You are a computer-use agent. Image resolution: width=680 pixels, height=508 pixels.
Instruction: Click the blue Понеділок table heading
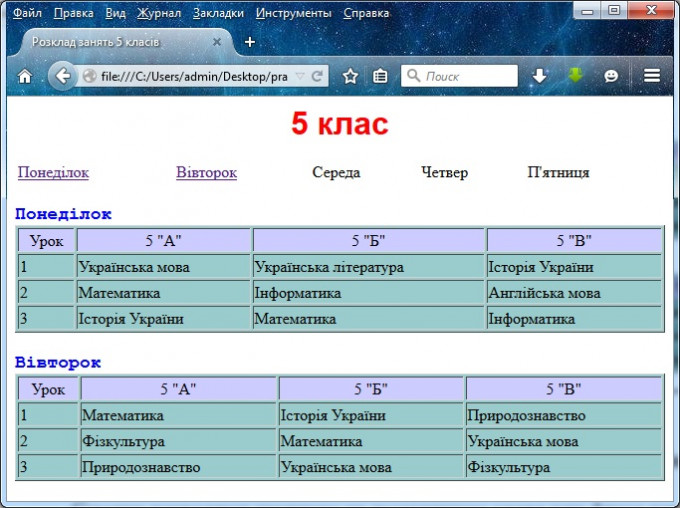[63, 214]
